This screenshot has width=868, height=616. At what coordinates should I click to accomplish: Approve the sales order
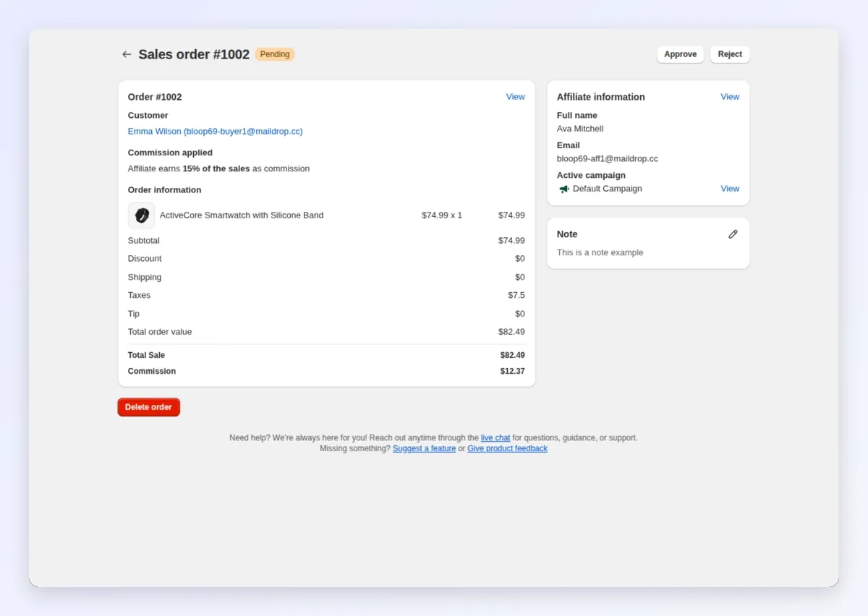pos(681,54)
